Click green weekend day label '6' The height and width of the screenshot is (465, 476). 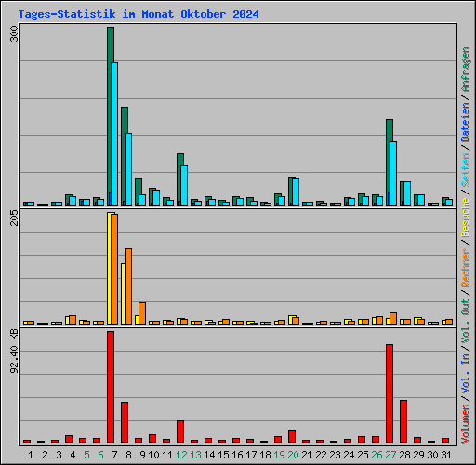click(x=100, y=455)
